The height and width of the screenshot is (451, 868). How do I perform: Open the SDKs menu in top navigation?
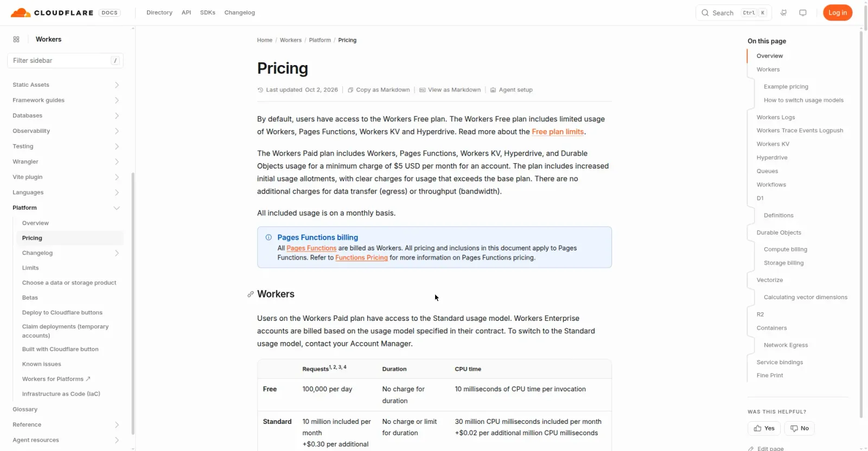(x=208, y=12)
